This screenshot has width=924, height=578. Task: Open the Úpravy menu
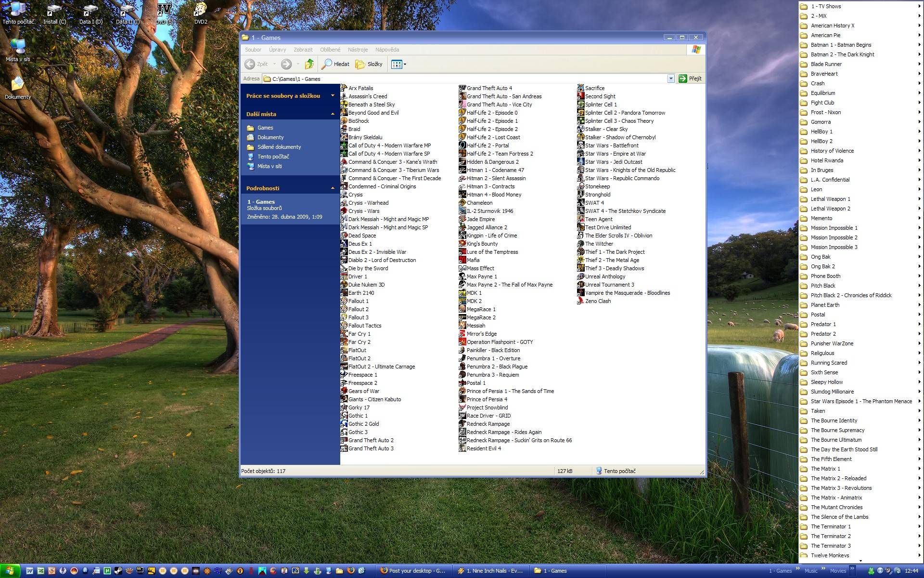tap(278, 50)
